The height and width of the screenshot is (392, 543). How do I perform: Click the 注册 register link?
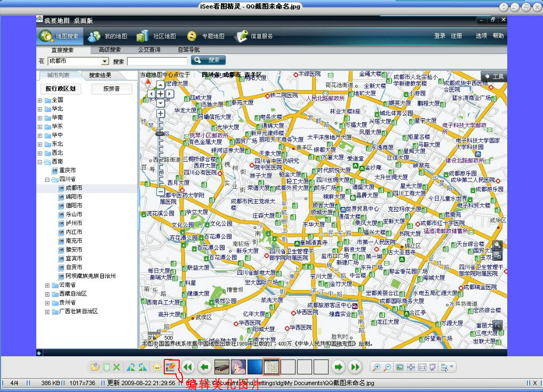pos(456,36)
